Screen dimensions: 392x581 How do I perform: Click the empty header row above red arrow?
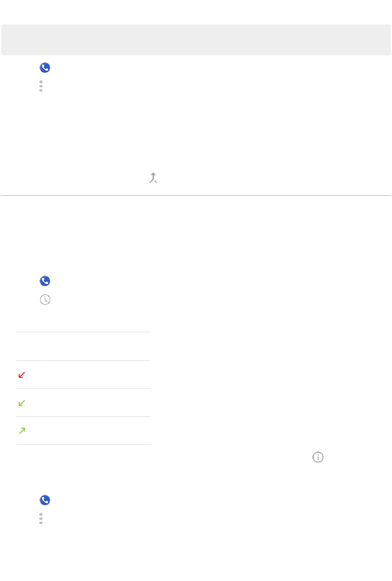[84, 346]
